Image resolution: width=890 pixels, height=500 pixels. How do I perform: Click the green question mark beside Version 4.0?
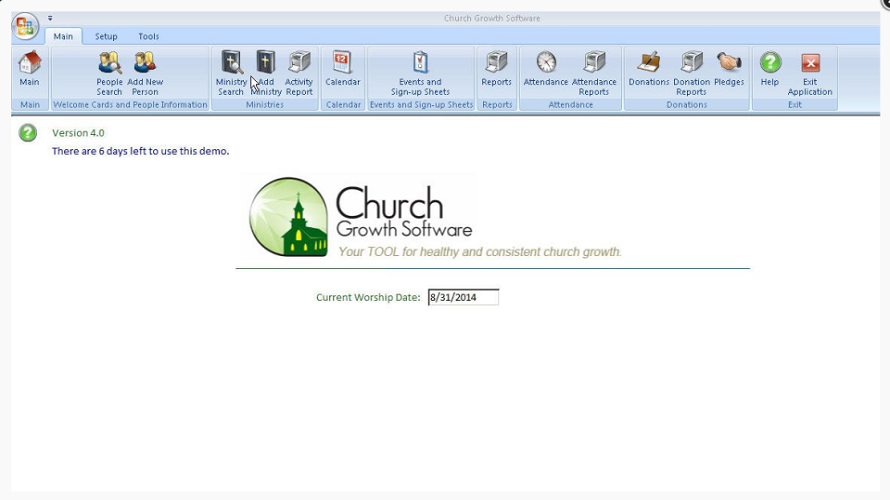[27, 133]
